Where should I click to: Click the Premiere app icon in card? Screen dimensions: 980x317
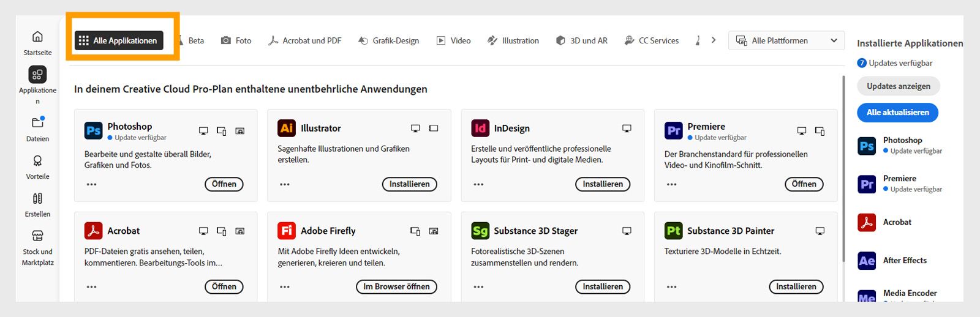[674, 130]
